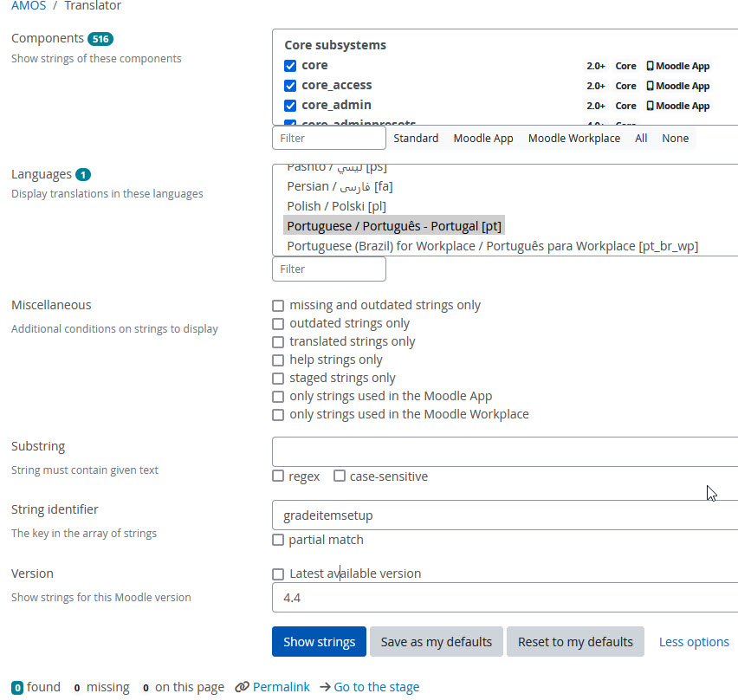Image resolution: width=738 pixels, height=700 pixels.
Task: Click Go to the stage link
Action: coord(376,687)
